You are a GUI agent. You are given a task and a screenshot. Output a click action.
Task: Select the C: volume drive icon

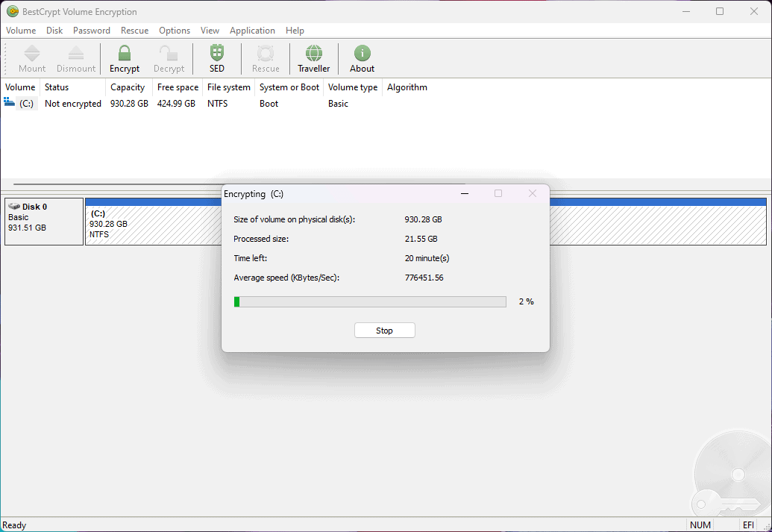tap(10, 102)
